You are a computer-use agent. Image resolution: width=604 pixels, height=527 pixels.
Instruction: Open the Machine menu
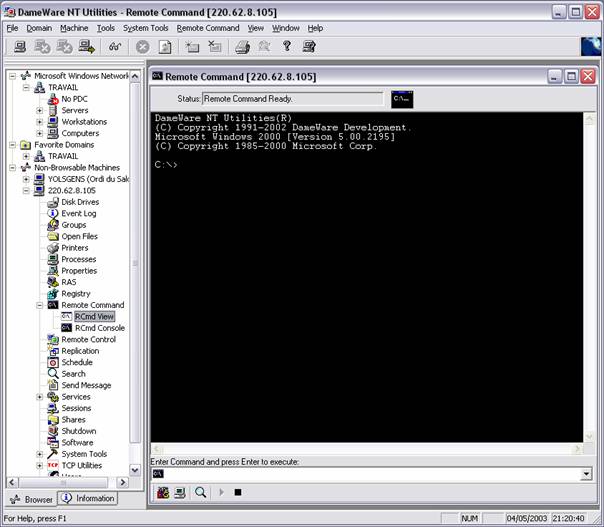tap(74, 28)
